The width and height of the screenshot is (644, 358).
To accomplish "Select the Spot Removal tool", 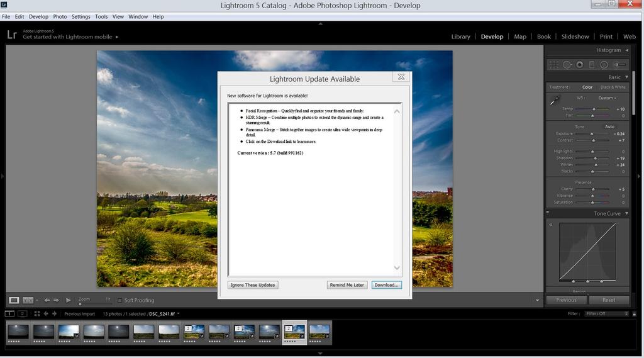I will click(567, 65).
